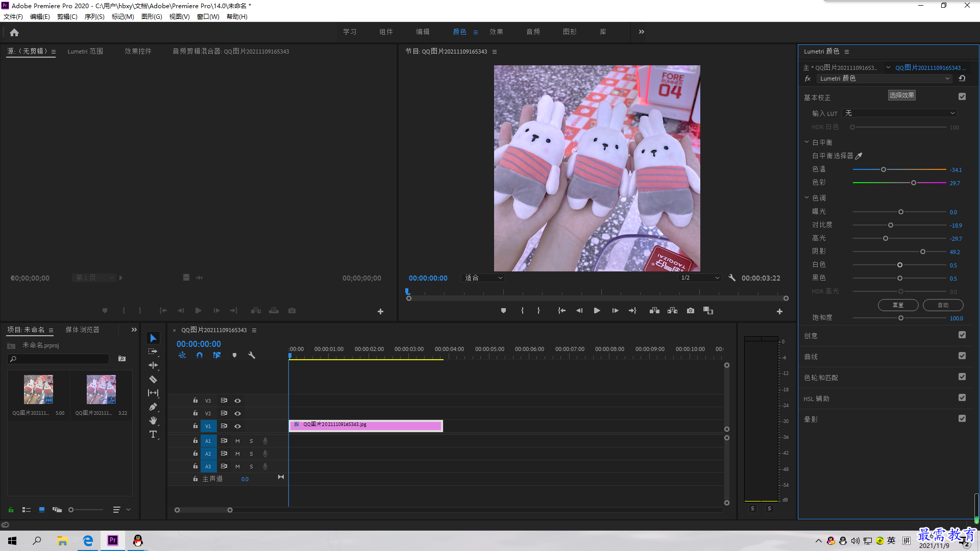Select the Selection tool arrow
Screen dimensions: 980x551
coord(153,338)
